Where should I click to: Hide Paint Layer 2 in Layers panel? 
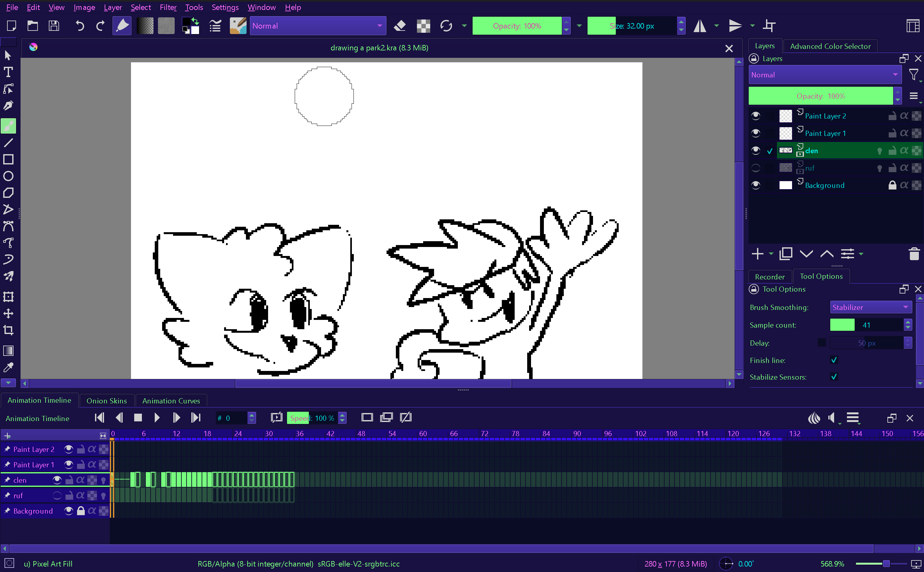tap(755, 116)
